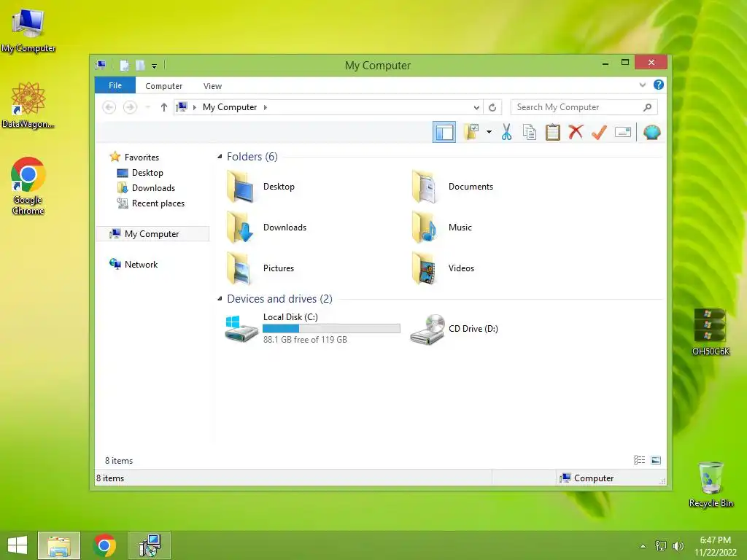This screenshot has width=747, height=560.
Task: Click the orange checkmark Properties icon
Action: (599, 132)
